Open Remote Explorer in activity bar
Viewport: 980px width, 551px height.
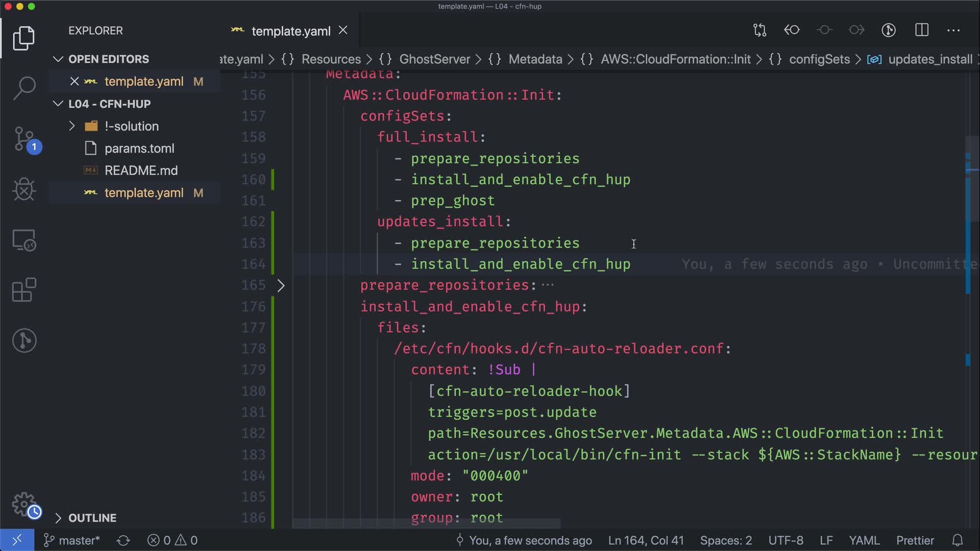[24, 240]
